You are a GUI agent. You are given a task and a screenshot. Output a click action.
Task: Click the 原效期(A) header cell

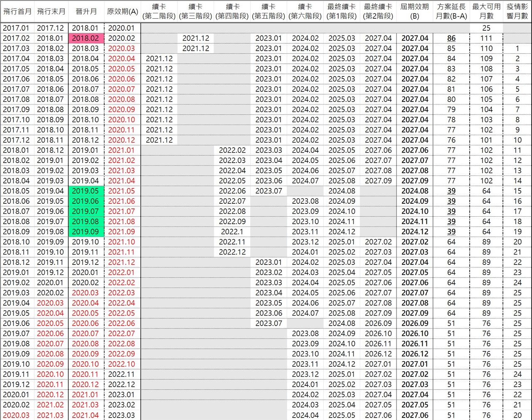[122, 11]
